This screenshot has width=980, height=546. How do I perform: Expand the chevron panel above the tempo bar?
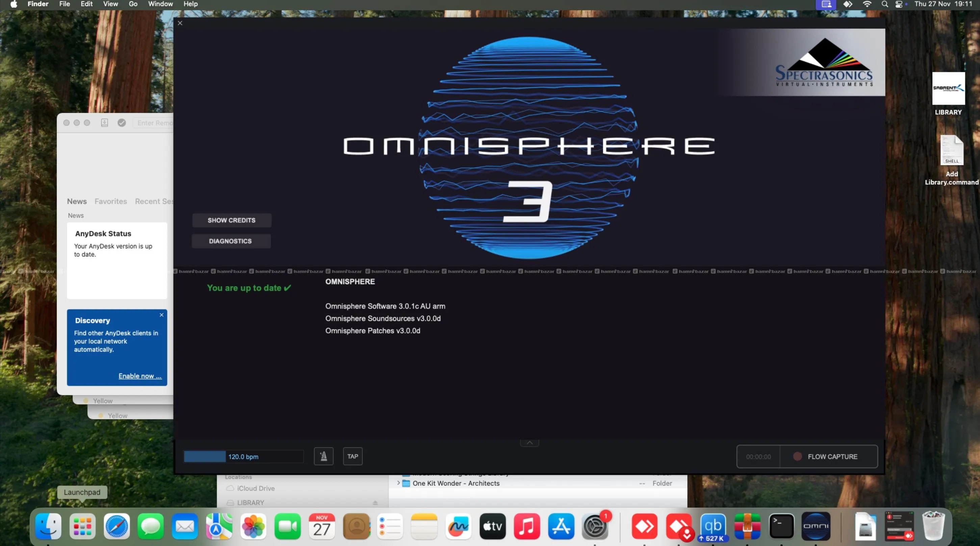pyautogui.click(x=530, y=443)
